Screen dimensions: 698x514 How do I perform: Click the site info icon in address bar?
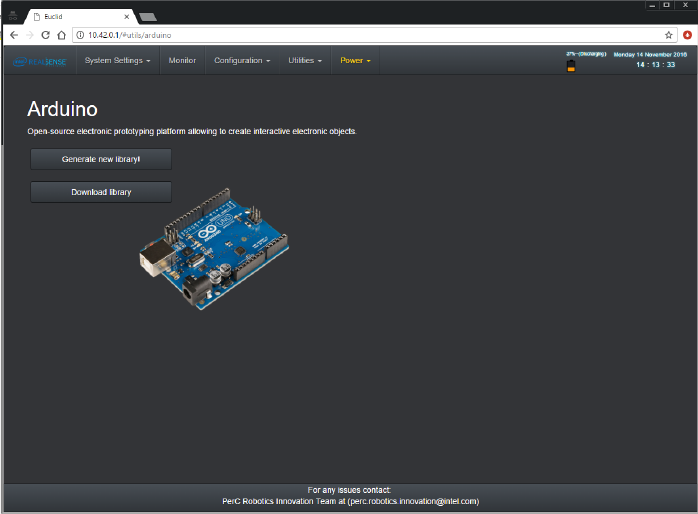tap(80, 35)
